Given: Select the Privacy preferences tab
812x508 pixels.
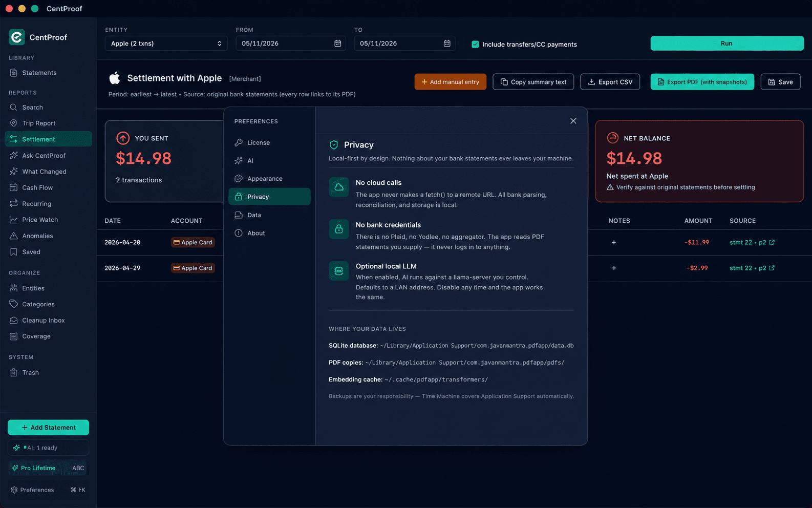Looking at the screenshot, I should [269, 197].
